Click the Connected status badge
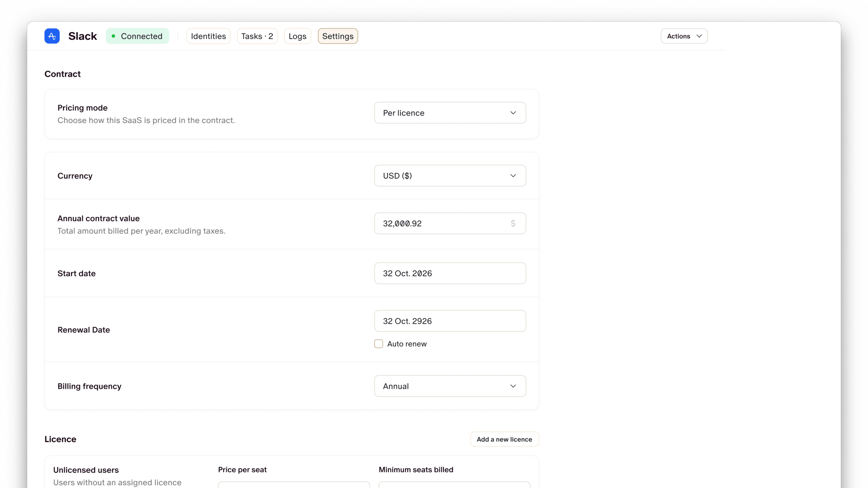 click(x=137, y=36)
